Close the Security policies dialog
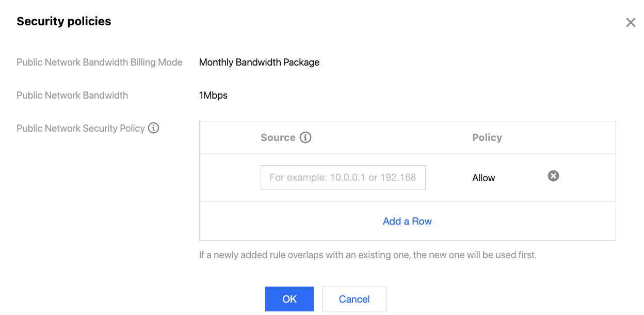Image resolution: width=644 pixels, height=315 pixels. (x=631, y=22)
